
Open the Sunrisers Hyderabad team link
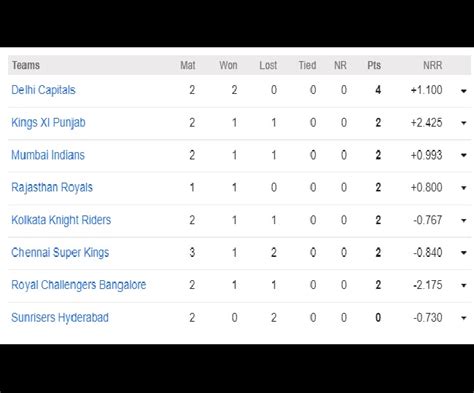60,318
